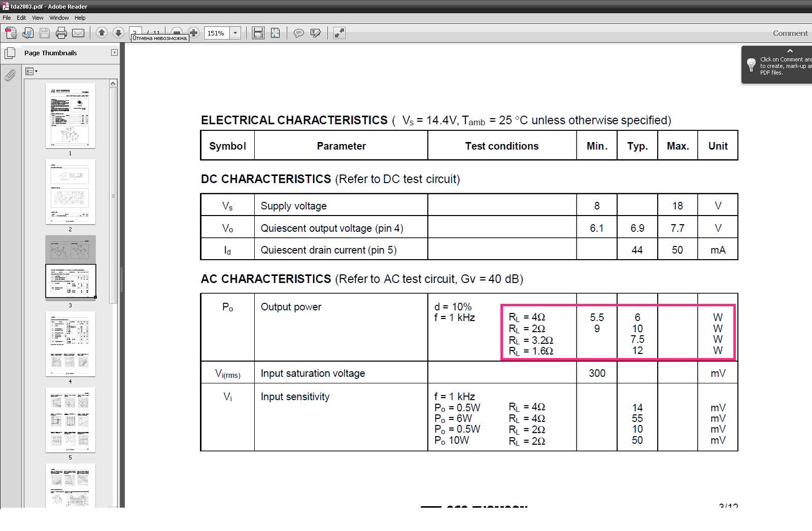Click the 'Input sensitivity' parameter text

pyautogui.click(x=295, y=397)
